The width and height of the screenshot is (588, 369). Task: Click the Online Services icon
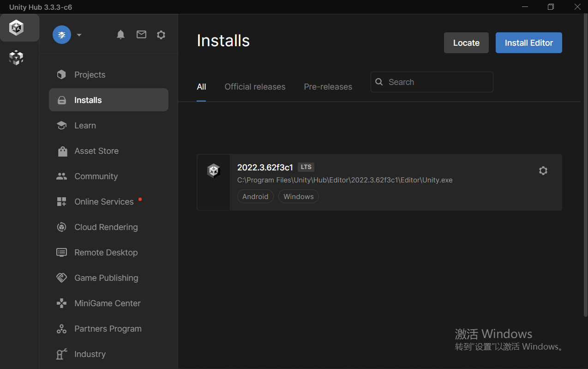(x=61, y=202)
